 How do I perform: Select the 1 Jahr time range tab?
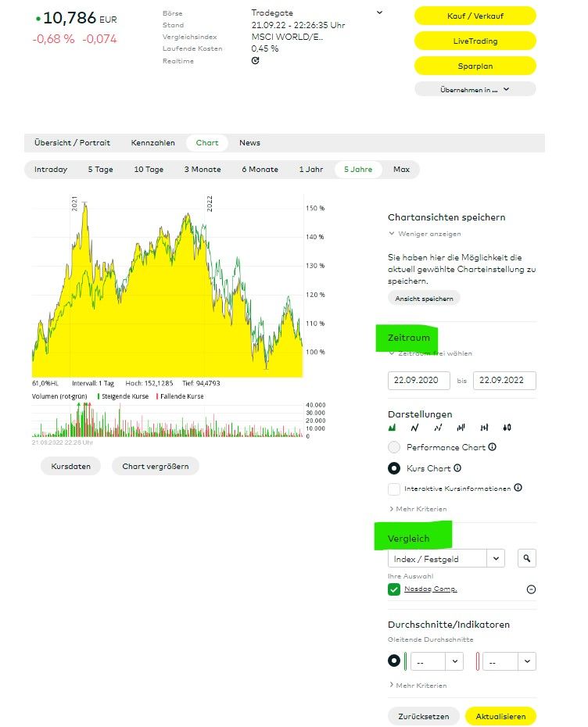click(310, 170)
